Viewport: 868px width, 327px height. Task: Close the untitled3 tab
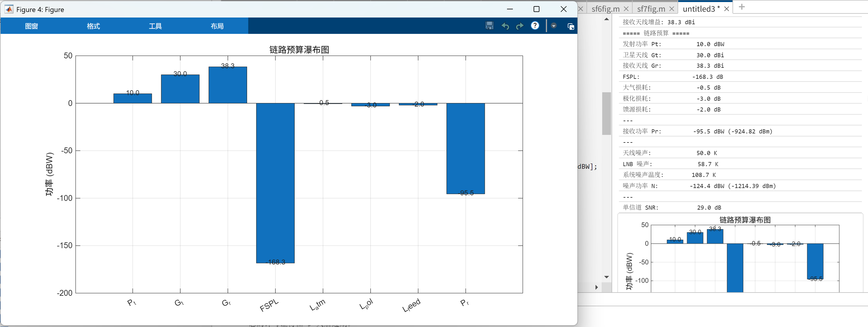(726, 9)
